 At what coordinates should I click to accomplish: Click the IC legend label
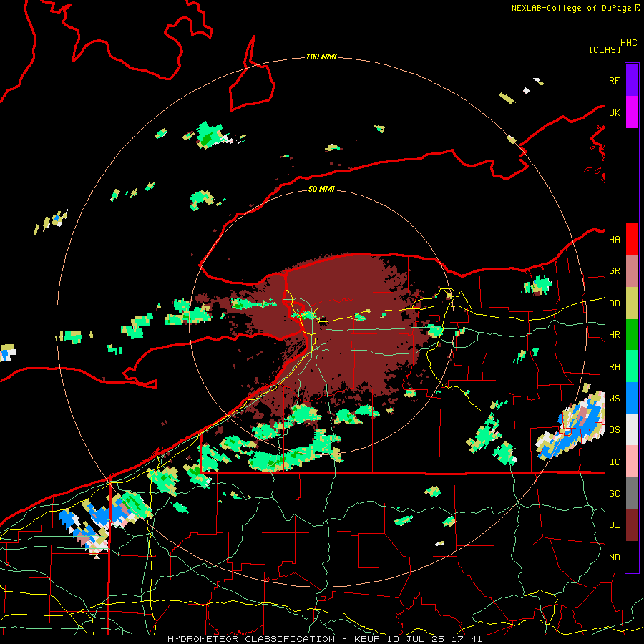614,462
